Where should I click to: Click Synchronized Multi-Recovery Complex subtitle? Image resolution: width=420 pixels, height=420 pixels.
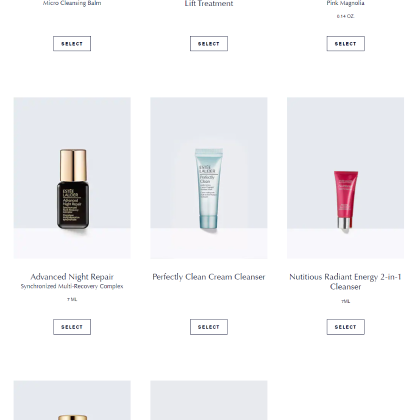click(72, 286)
